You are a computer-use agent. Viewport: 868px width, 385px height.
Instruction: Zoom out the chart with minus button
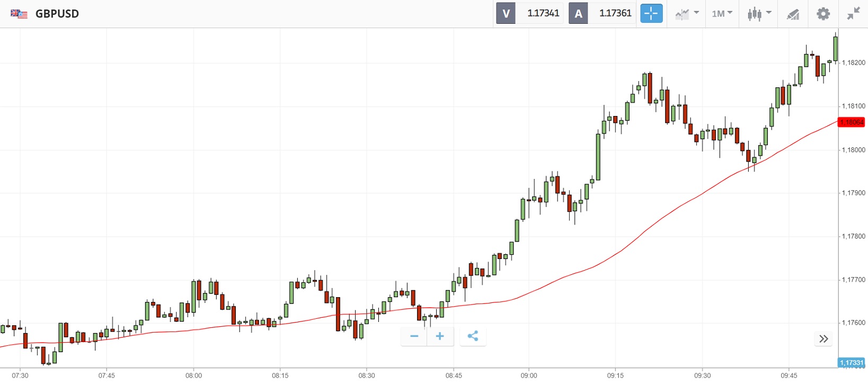pos(414,336)
